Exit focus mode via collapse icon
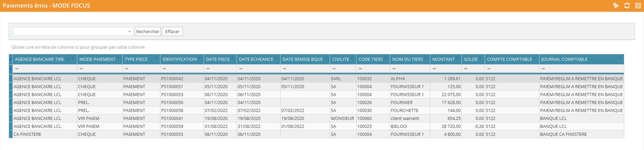 638,6
